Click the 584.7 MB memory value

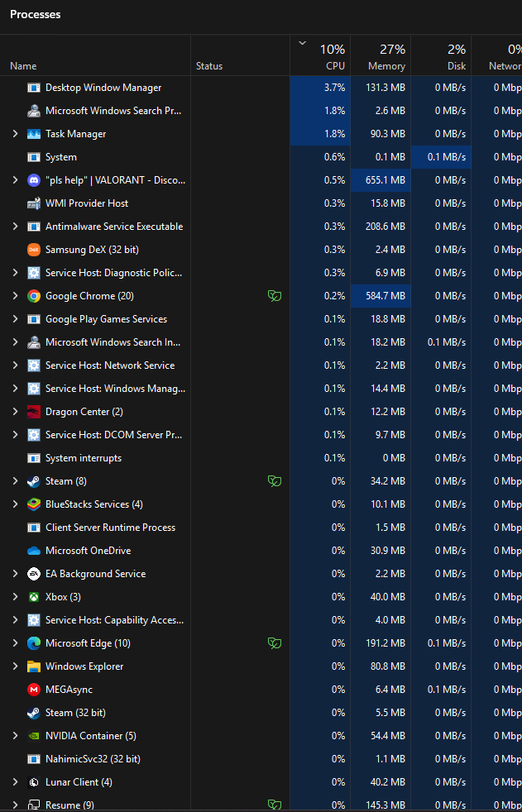point(386,296)
